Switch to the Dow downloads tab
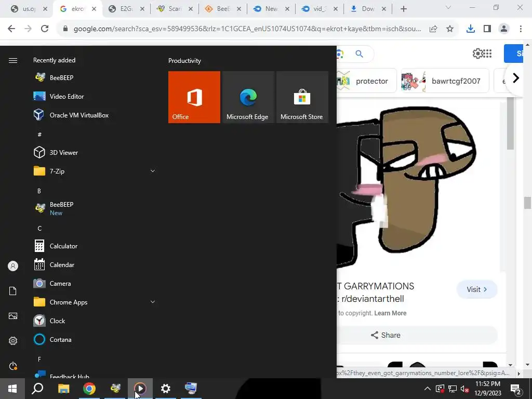This screenshot has height=399, width=532. (x=368, y=9)
